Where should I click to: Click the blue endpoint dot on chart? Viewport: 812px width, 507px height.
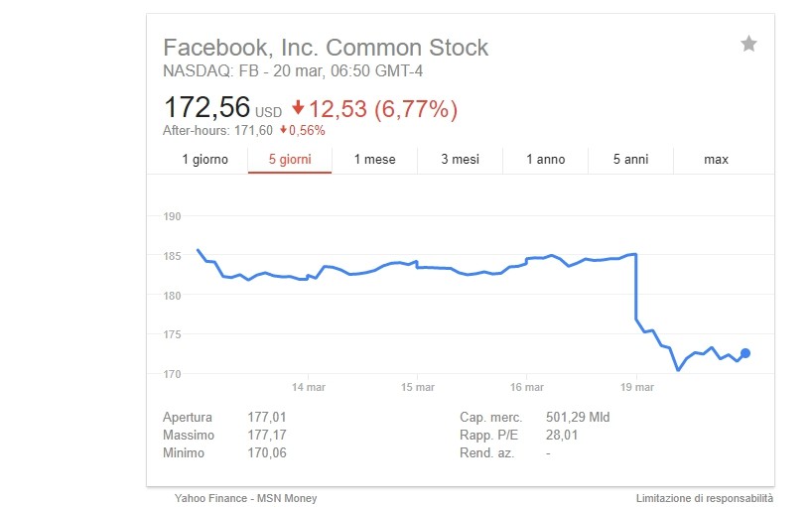[x=745, y=353]
